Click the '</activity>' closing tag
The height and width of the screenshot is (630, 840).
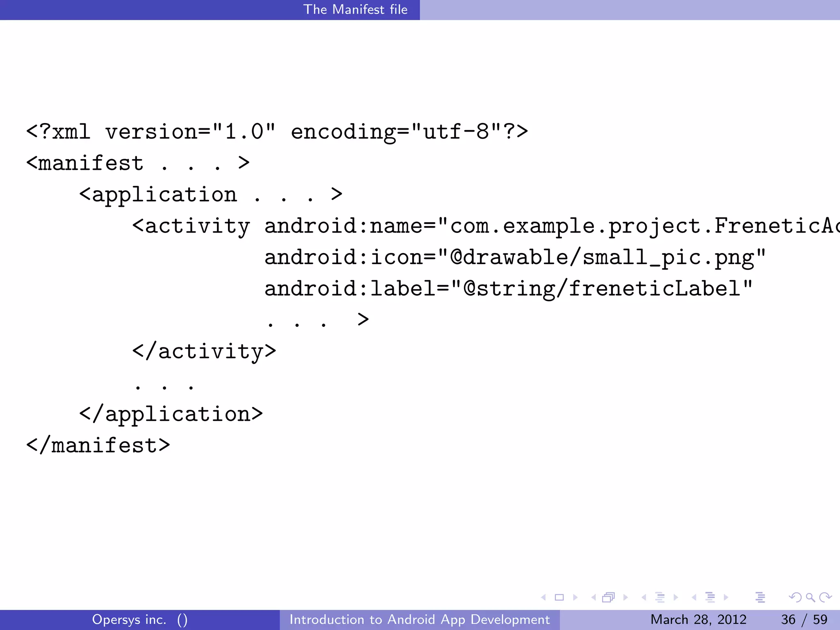pyautogui.click(x=204, y=352)
